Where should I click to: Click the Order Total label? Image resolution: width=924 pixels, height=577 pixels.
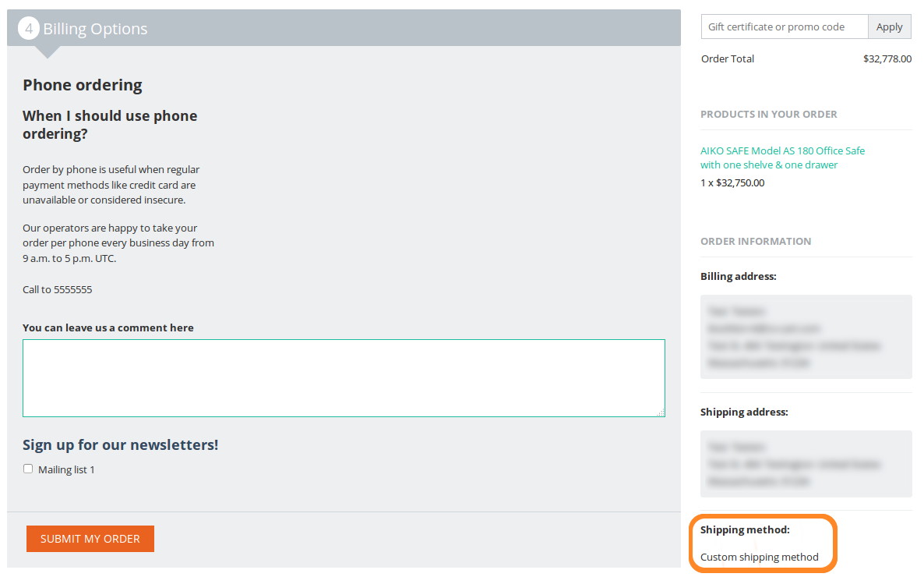click(727, 58)
